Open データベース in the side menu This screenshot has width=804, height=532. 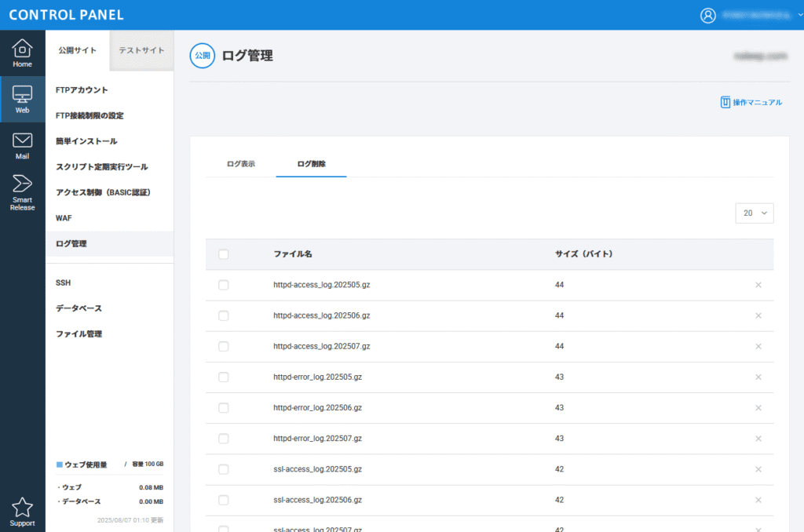click(x=79, y=308)
